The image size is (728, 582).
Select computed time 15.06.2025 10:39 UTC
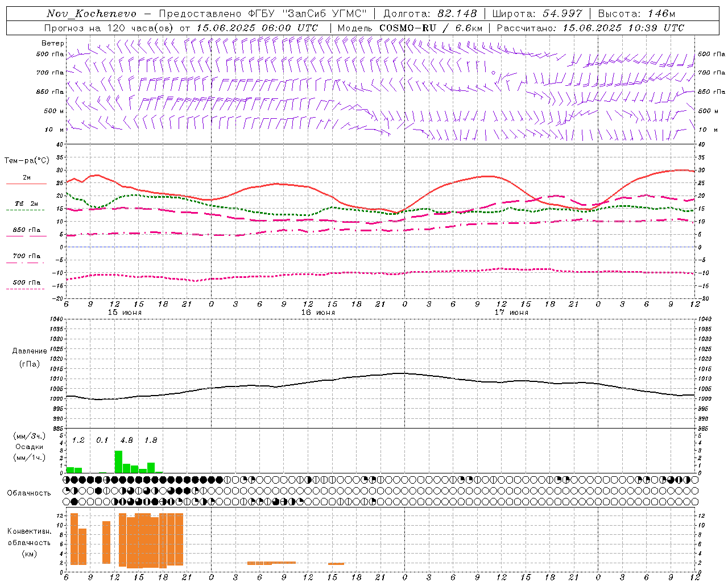(x=623, y=28)
